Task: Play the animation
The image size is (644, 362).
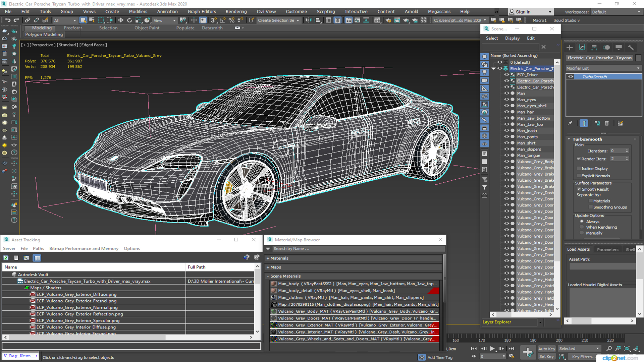Action: (x=492, y=349)
